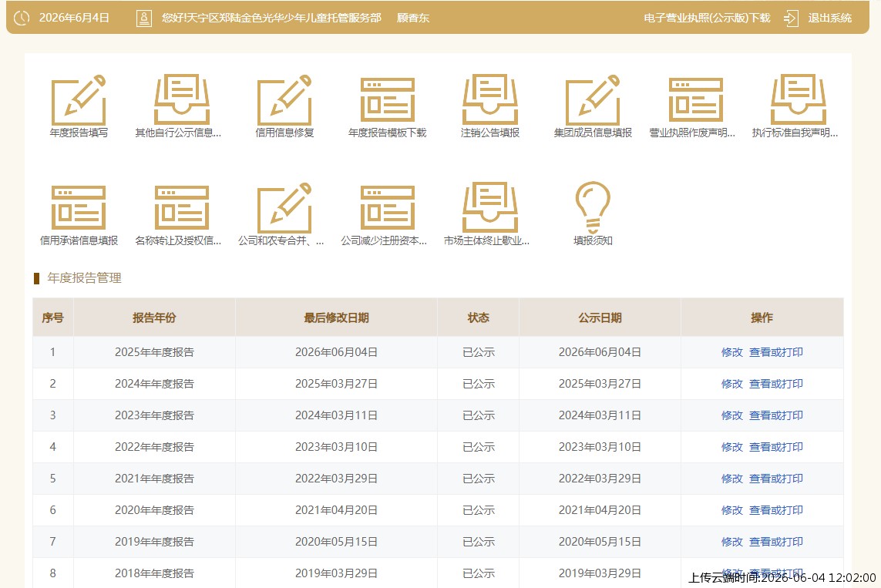Open 营业执照作废声明 icon
Screen dimensions: 881x588
[695, 100]
